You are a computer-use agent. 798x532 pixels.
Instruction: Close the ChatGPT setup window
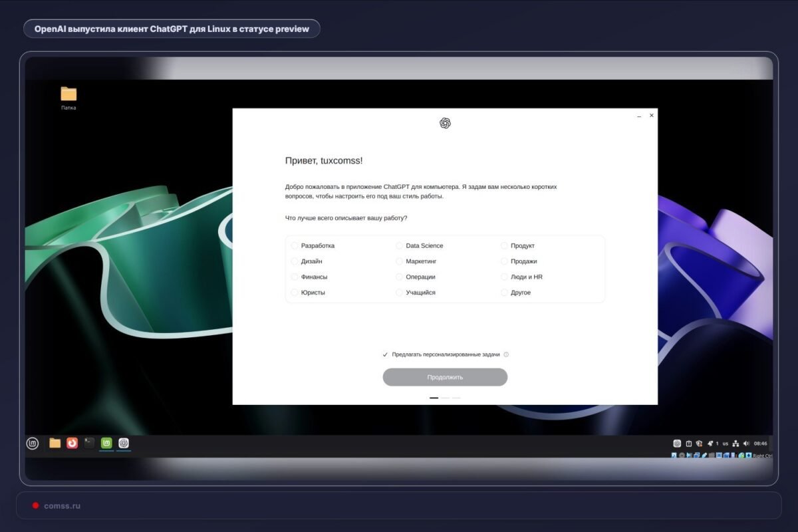click(x=652, y=115)
